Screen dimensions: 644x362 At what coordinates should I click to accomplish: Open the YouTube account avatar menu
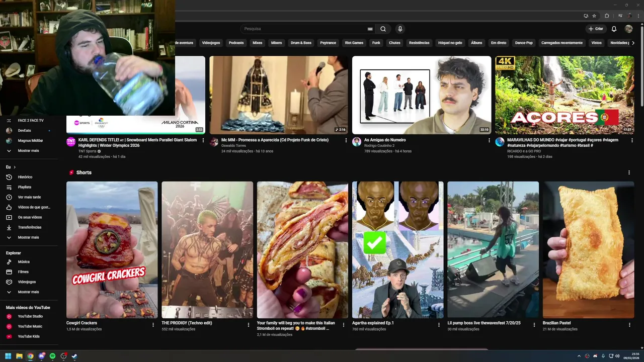[x=628, y=29]
